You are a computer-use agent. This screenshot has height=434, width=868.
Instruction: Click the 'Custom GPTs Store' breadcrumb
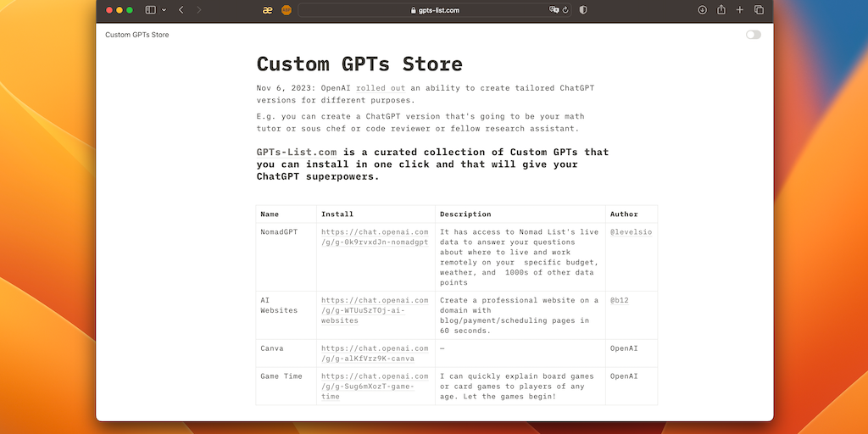tap(137, 35)
